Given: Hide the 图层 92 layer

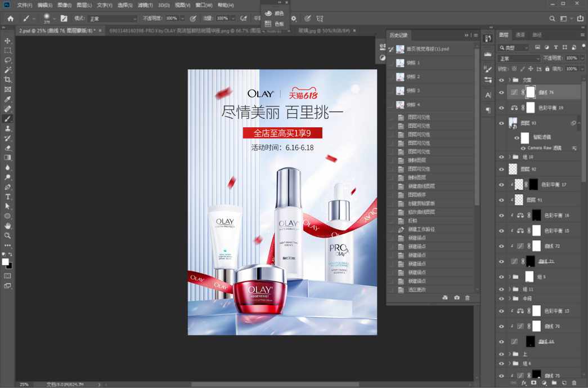Looking at the screenshot, I should pos(501,170).
